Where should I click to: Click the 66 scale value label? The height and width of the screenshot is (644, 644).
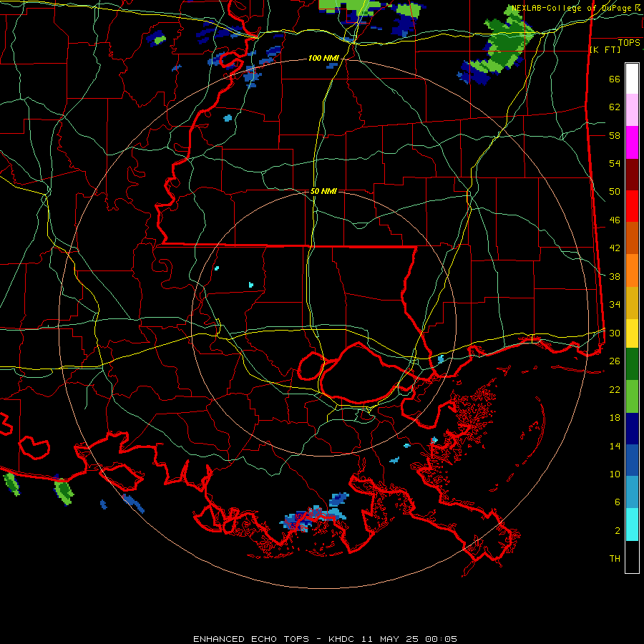[615, 79]
